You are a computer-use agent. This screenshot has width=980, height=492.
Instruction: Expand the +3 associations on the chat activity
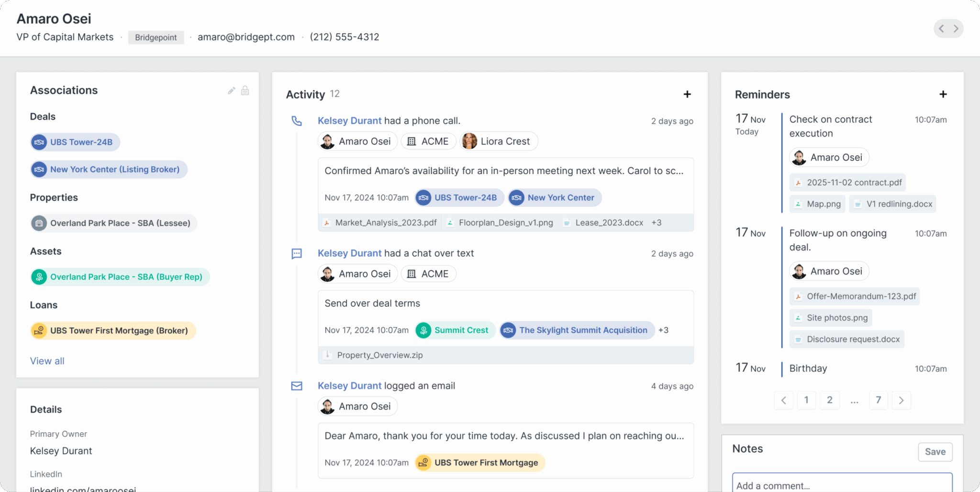tap(663, 330)
